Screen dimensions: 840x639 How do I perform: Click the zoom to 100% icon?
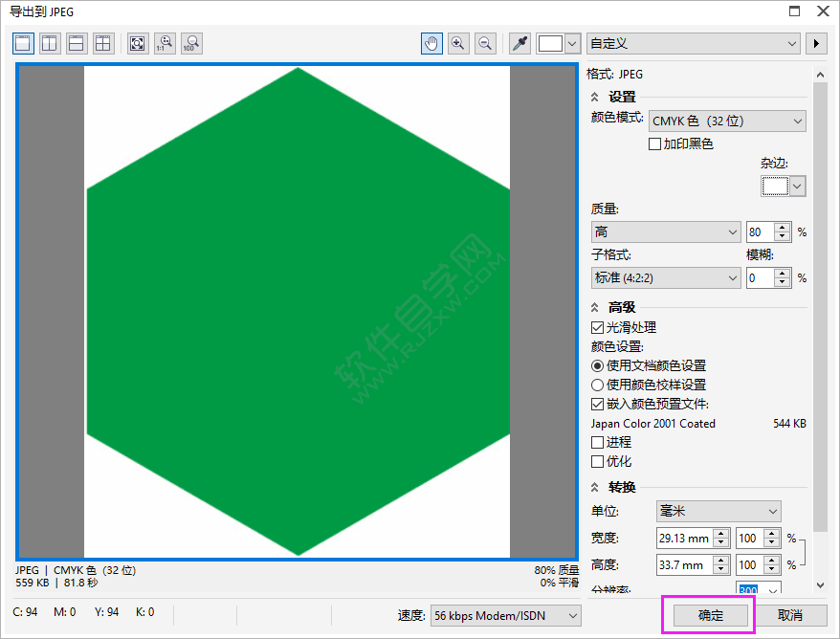pos(190,43)
